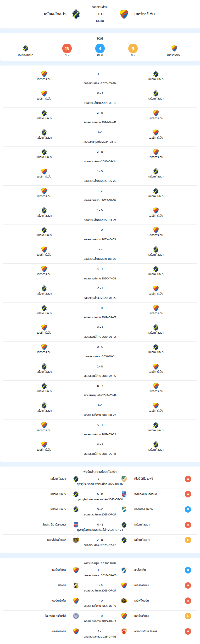Select the red 13 wins badge
This screenshot has width=200, height=644.
(67, 48)
